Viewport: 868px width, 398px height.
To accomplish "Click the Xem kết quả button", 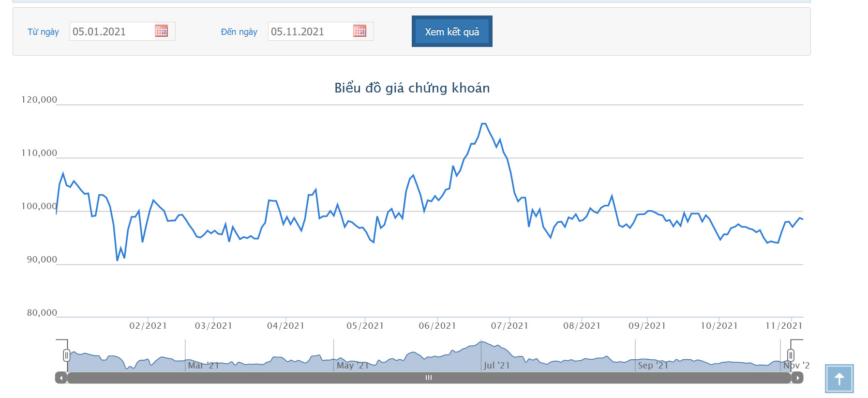I will (452, 31).
